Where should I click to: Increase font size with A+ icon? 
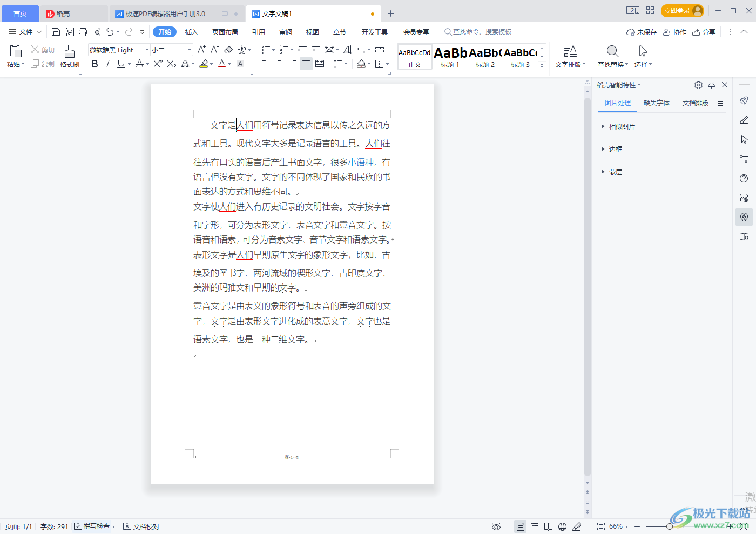point(201,50)
